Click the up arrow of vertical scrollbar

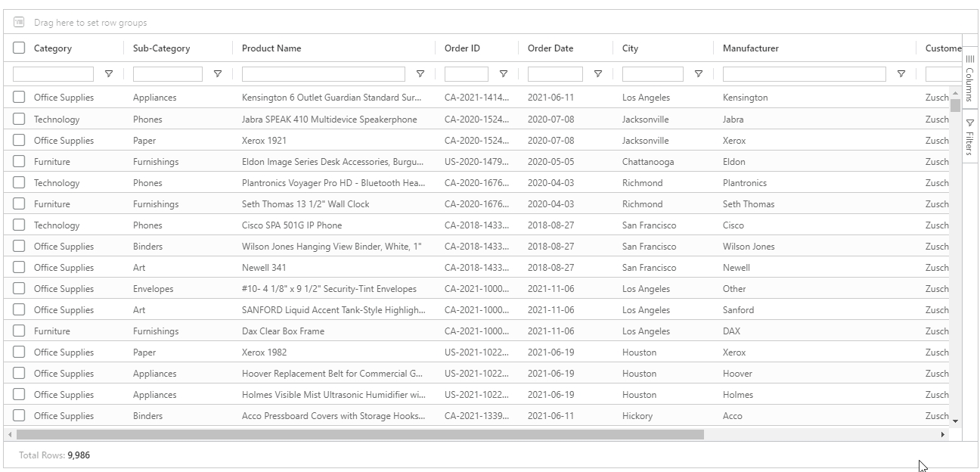coord(955,93)
